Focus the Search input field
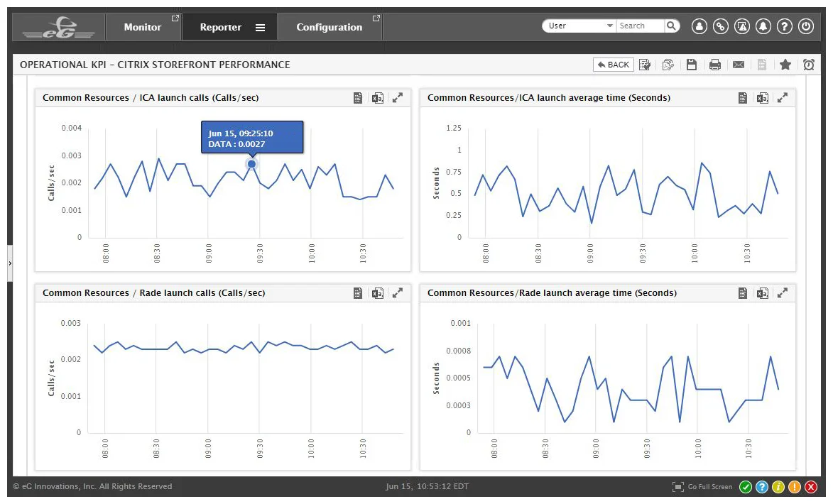The width and height of the screenshot is (833, 504). [640, 26]
